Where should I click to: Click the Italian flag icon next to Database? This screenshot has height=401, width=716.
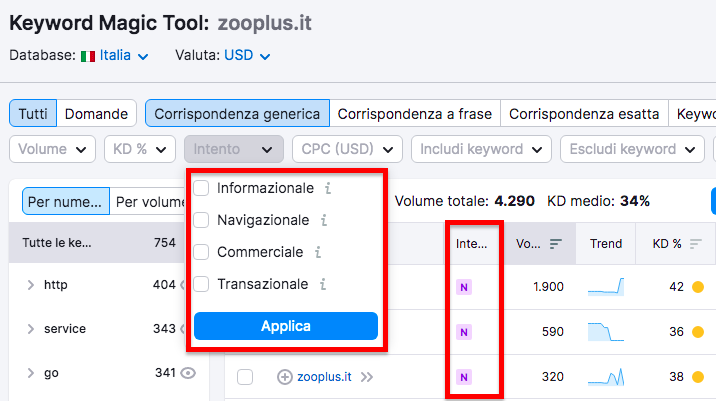(x=88, y=56)
